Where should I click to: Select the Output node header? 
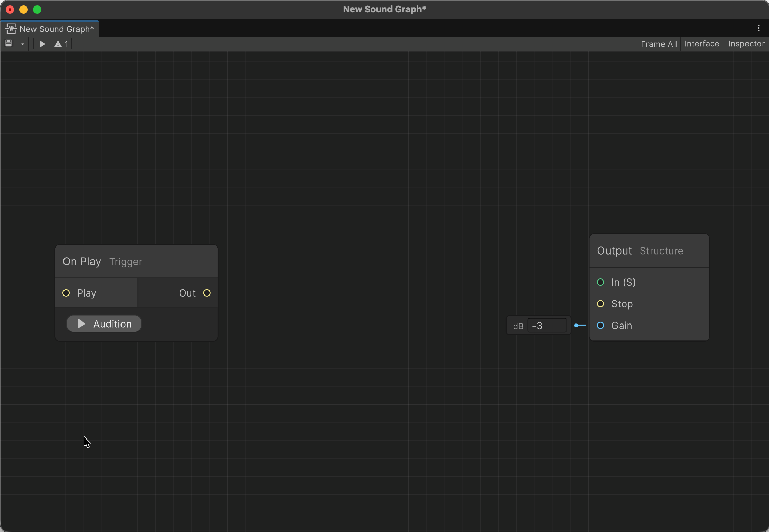pyautogui.click(x=649, y=251)
